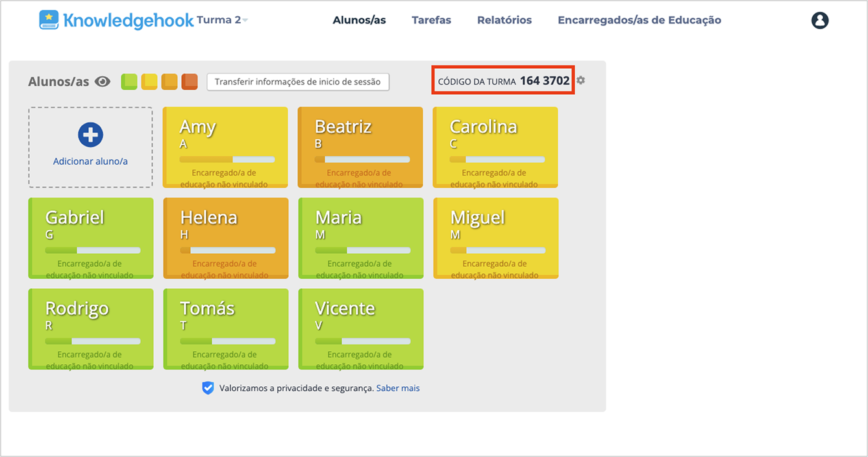The image size is (868, 457).
Task: Click Transferir informações de início de sessão
Action: coord(298,82)
